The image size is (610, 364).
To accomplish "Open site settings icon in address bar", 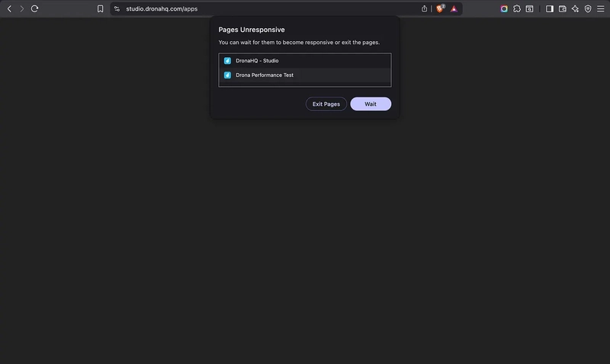I will coord(117,8).
